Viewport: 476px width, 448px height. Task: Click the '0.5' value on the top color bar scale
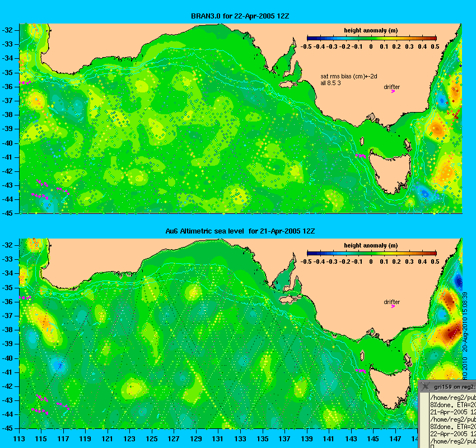(x=435, y=46)
